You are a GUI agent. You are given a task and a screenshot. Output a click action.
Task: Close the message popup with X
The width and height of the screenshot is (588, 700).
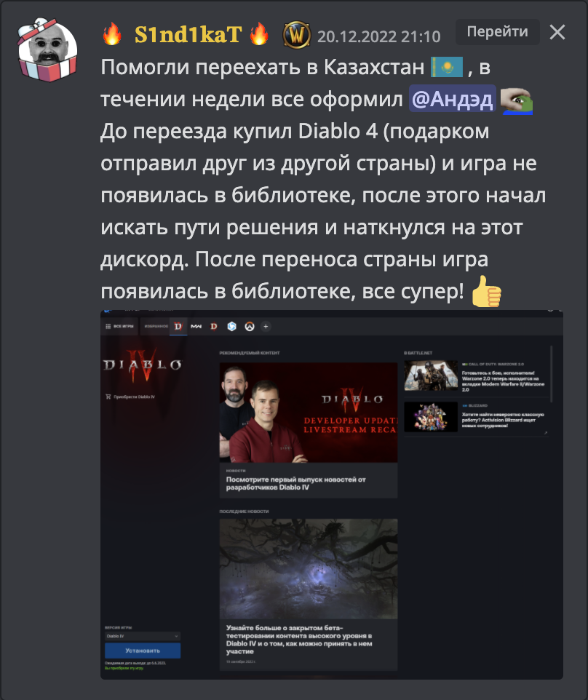[557, 32]
